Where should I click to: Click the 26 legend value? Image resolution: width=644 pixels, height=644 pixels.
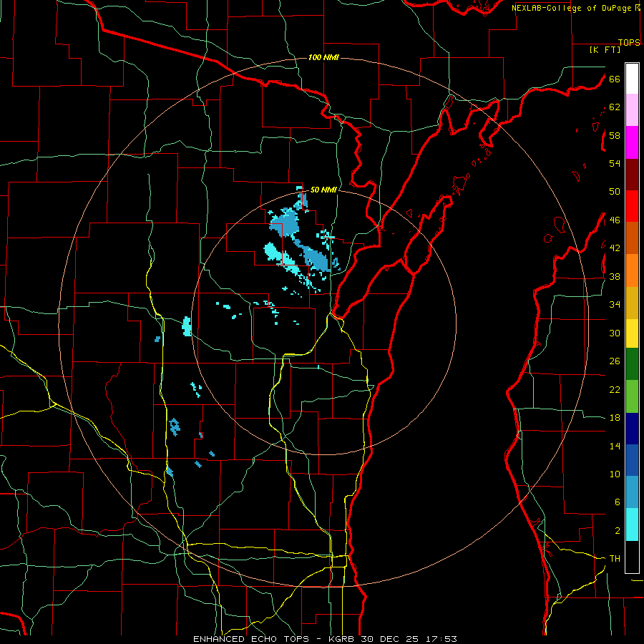pos(615,361)
